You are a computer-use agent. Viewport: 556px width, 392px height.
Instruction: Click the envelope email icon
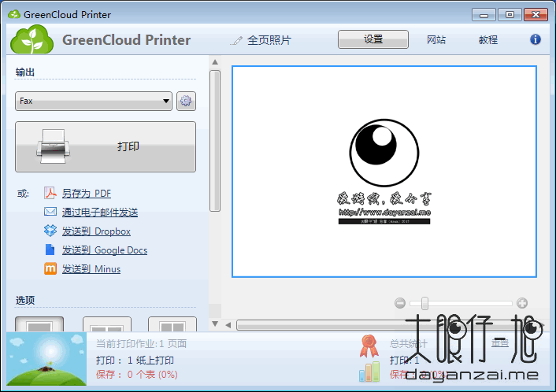click(x=50, y=212)
